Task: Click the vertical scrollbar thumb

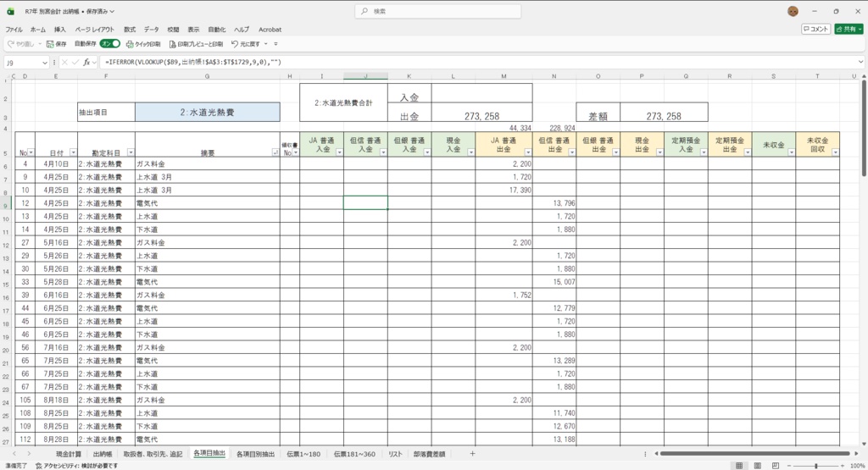Action: [x=864, y=129]
